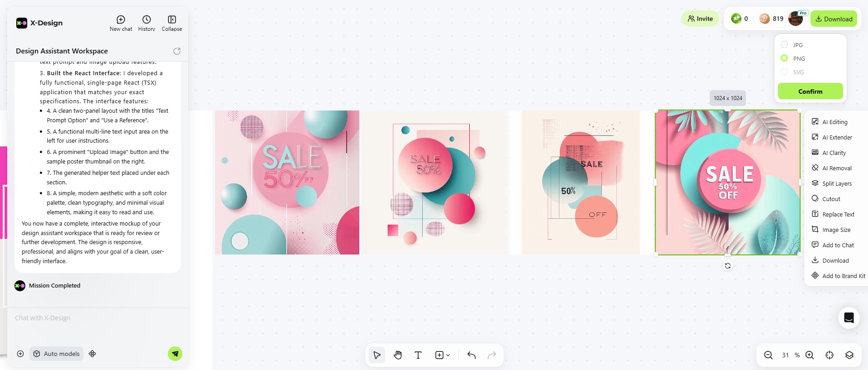Collapse the assistant side panel
The image size is (868, 370).
click(x=172, y=23)
